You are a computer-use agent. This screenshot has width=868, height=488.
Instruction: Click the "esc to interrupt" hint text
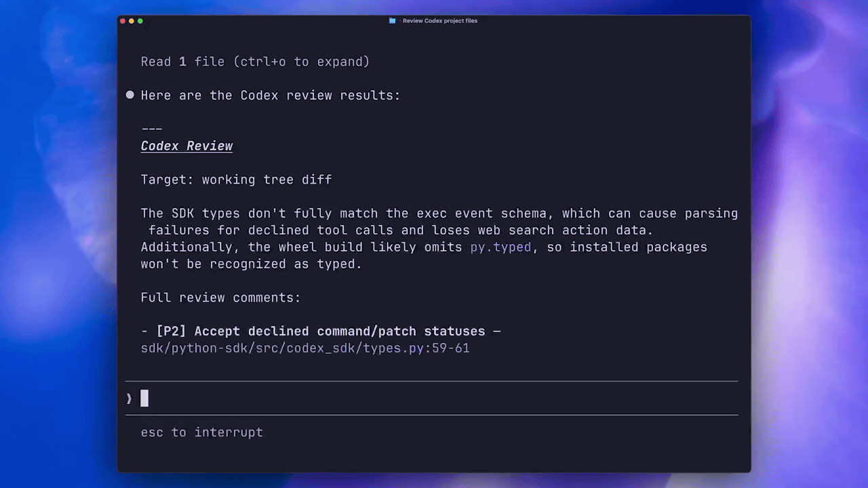(x=201, y=432)
